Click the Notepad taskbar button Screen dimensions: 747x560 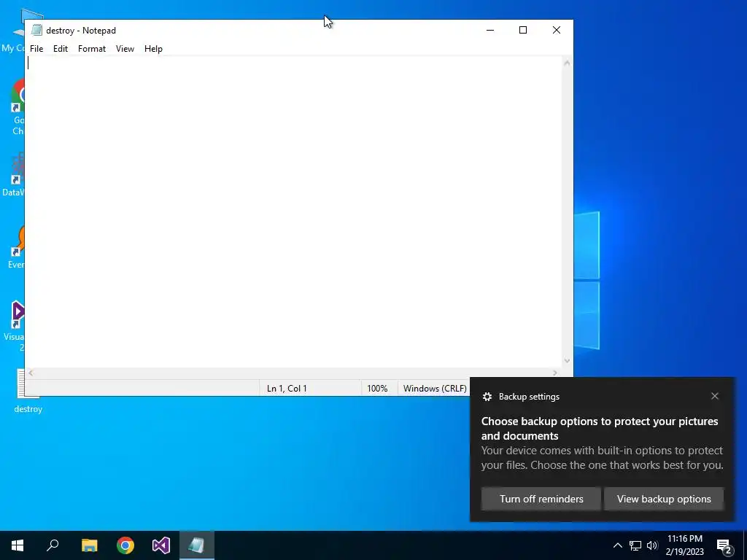pyautogui.click(x=197, y=545)
